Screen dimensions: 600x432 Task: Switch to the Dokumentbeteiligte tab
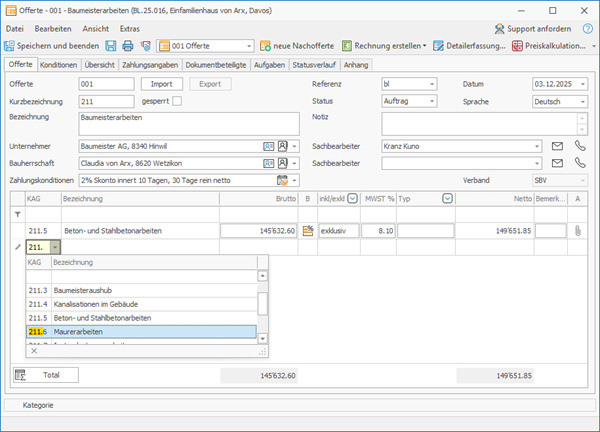click(216, 65)
